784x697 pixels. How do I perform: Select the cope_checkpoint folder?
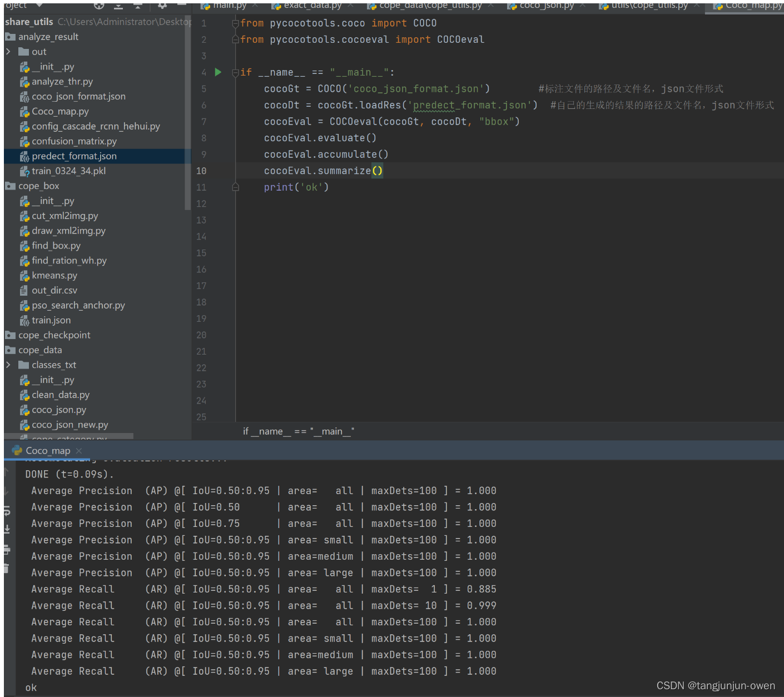coord(54,335)
